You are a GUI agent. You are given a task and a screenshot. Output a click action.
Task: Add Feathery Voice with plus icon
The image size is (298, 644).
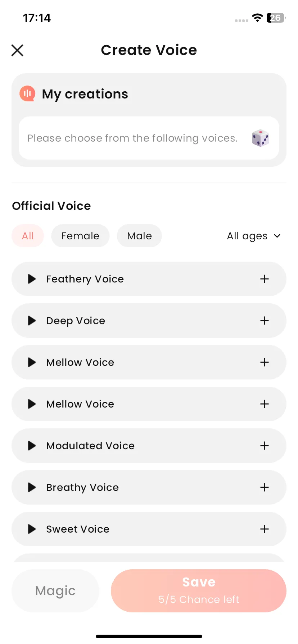coord(265,279)
